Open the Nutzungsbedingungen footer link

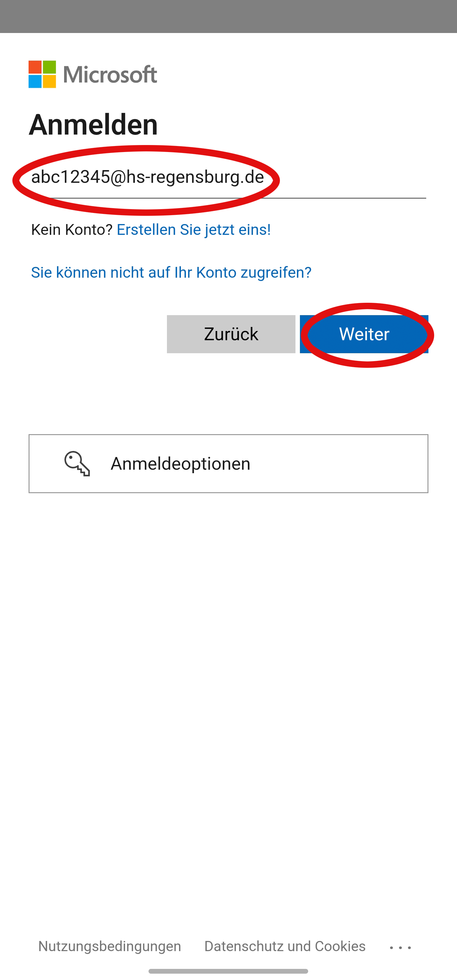click(109, 946)
